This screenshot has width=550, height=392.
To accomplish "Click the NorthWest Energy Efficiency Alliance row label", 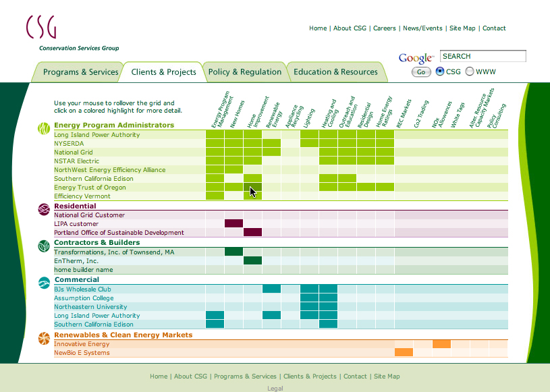I will click(x=109, y=170).
